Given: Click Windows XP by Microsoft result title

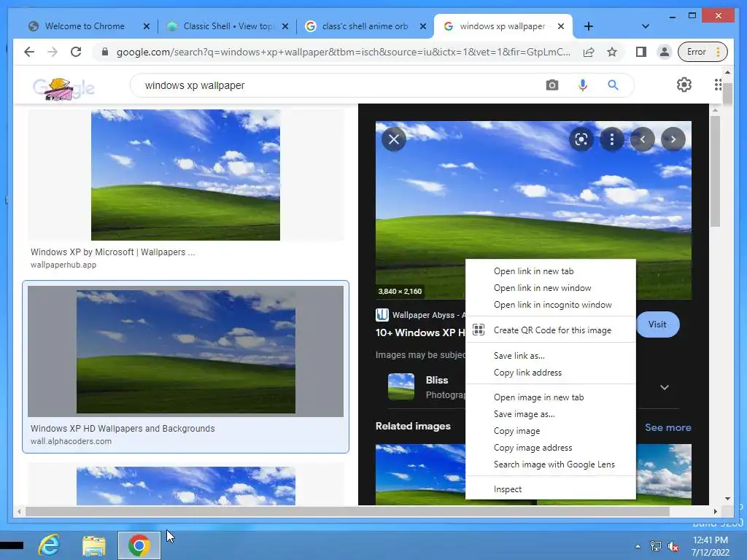Looking at the screenshot, I should tap(113, 252).
